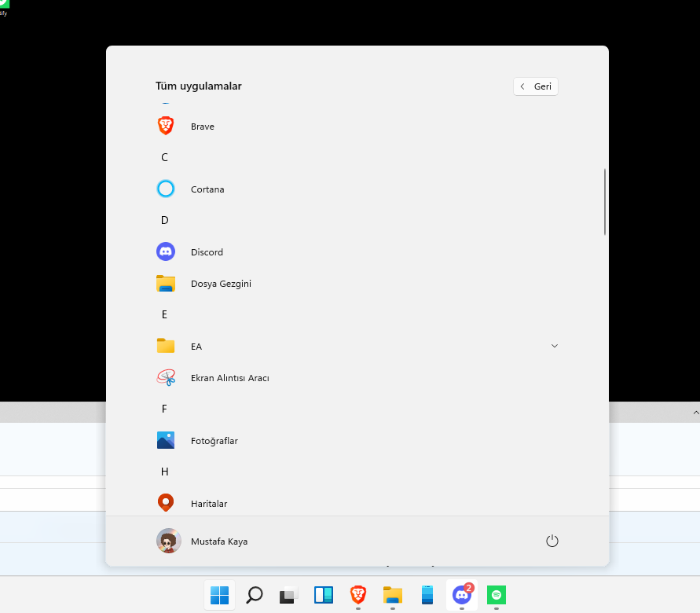Click the Brave text label
This screenshot has width=700, height=613.
pyautogui.click(x=203, y=127)
